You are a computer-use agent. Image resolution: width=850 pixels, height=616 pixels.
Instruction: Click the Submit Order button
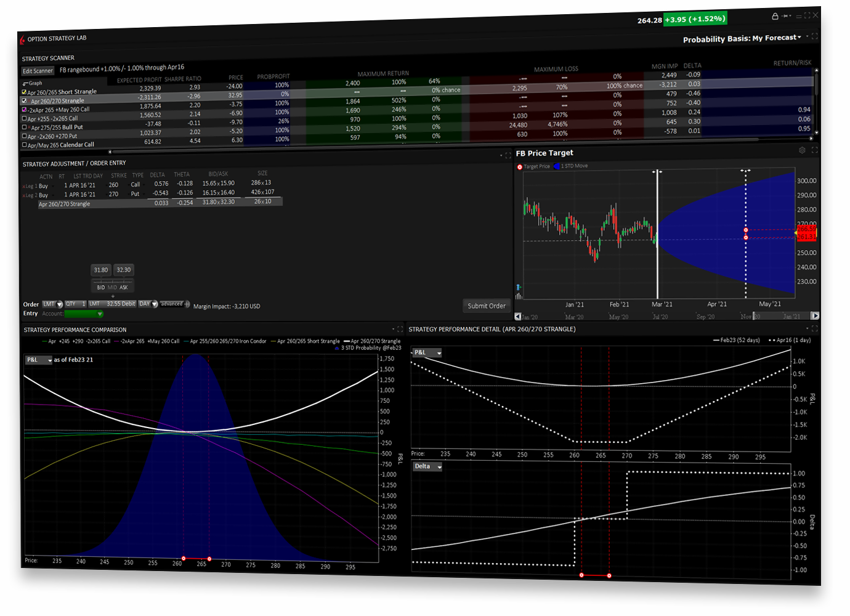tap(487, 306)
